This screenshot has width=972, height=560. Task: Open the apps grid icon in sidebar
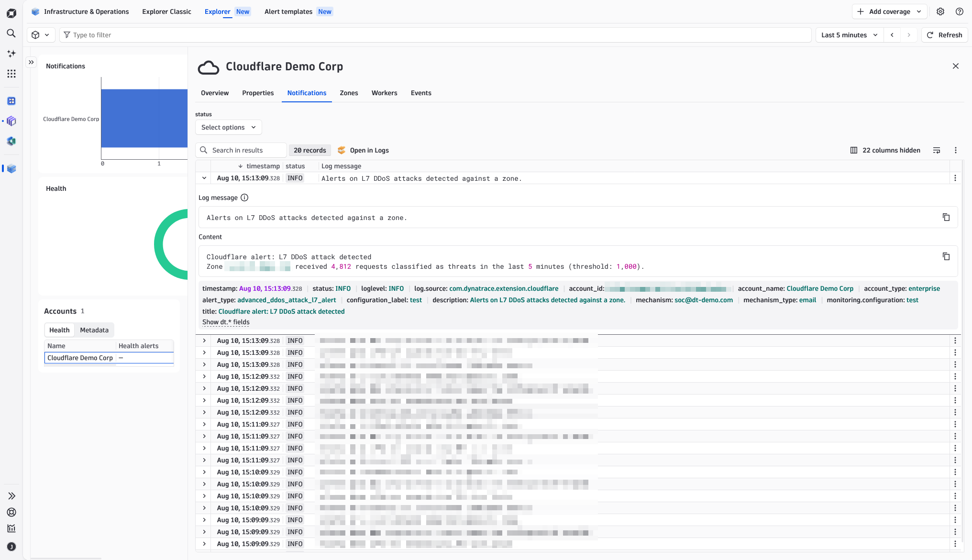click(11, 74)
